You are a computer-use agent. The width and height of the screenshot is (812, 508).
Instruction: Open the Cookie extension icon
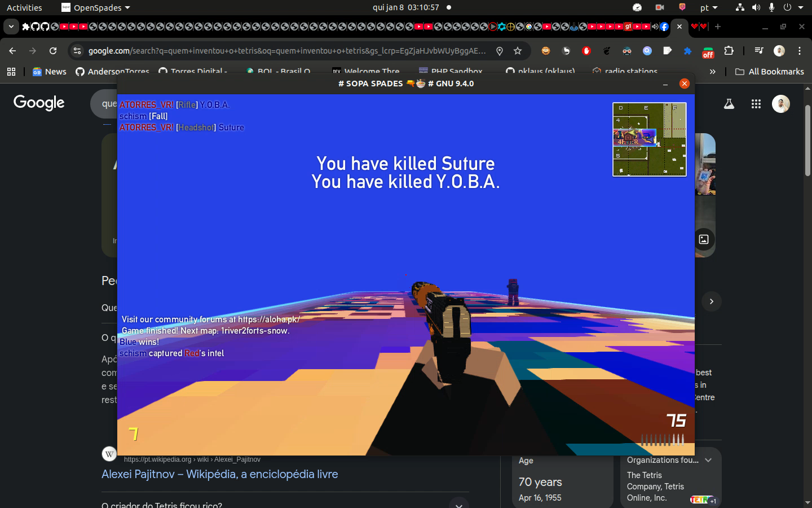click(546, 51)
